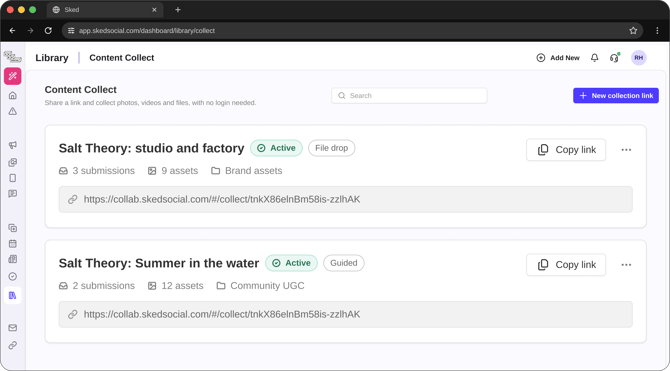
Task: Click the 2 submissions count
Action: tap(97, 286)
